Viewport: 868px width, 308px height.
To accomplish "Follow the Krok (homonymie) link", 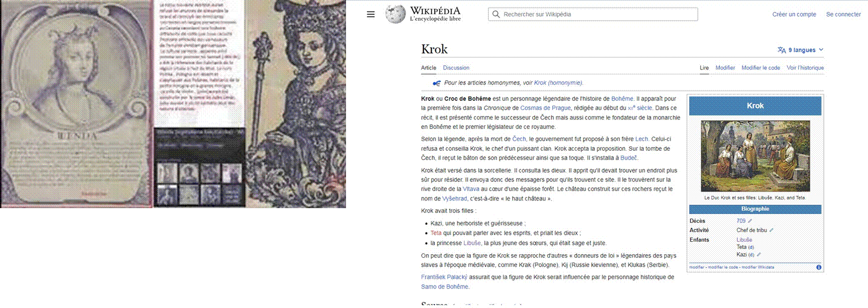I will [558, 83].
